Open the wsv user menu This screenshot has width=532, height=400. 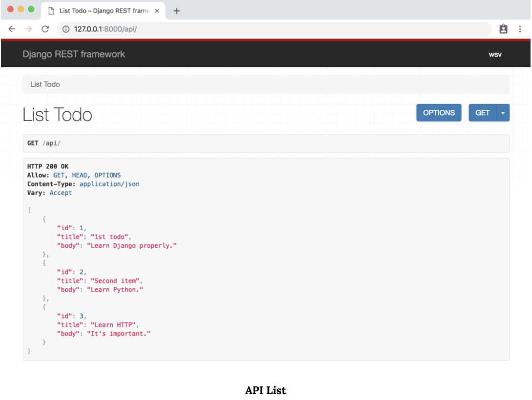click(x=495, y=55)
